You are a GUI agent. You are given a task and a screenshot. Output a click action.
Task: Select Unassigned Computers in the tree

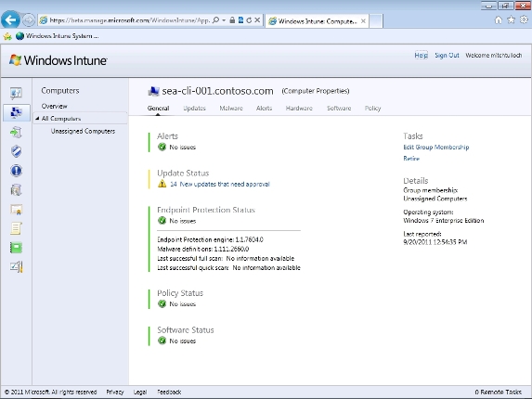tap(83, 131)
